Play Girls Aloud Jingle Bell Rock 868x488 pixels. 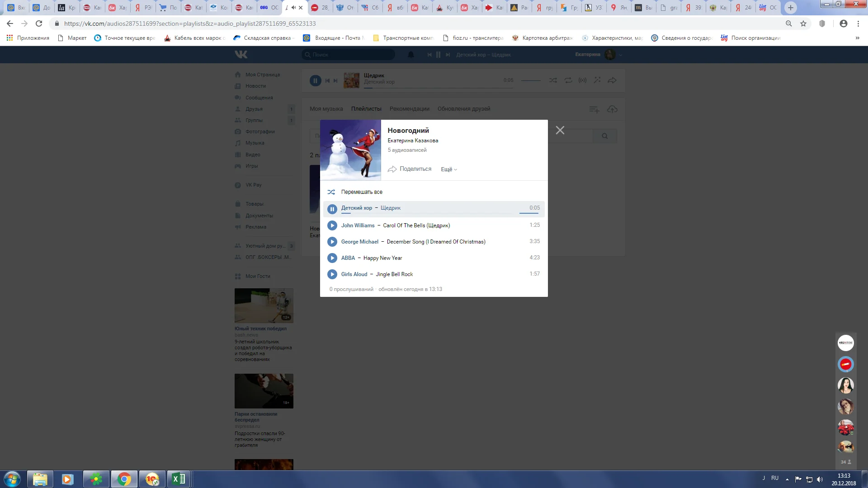332,274
